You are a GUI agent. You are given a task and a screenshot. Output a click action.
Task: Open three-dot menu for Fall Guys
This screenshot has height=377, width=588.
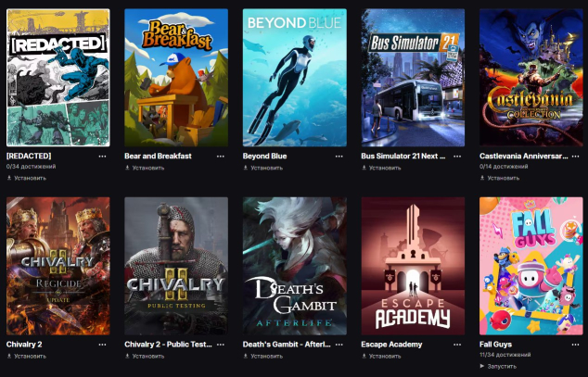pyautogui.click(x=576, y=345)
